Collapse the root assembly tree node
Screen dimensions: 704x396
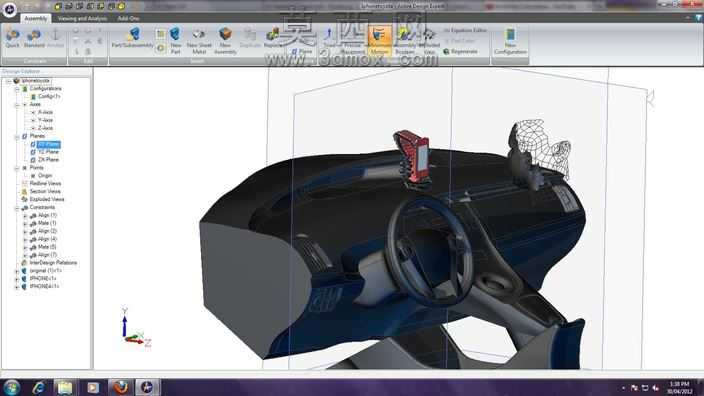(x=8, y=81)
